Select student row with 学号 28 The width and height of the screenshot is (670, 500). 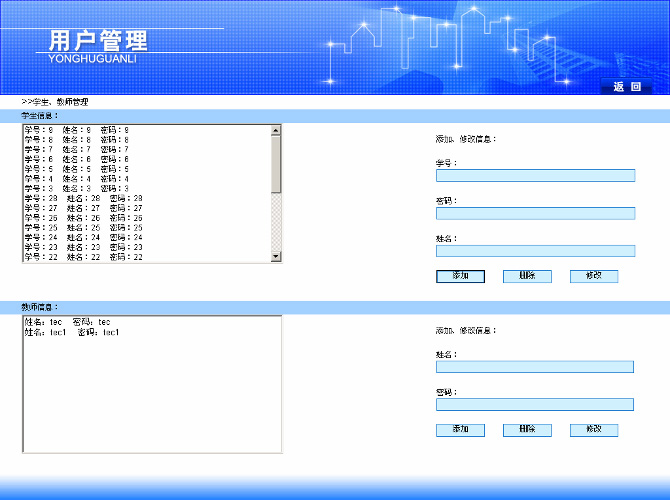(90, 199)
